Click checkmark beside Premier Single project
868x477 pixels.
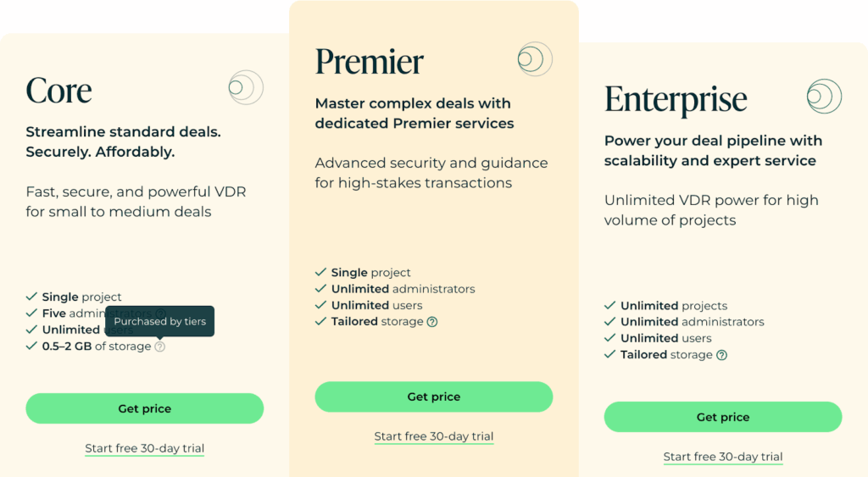(x=320, y=273)
